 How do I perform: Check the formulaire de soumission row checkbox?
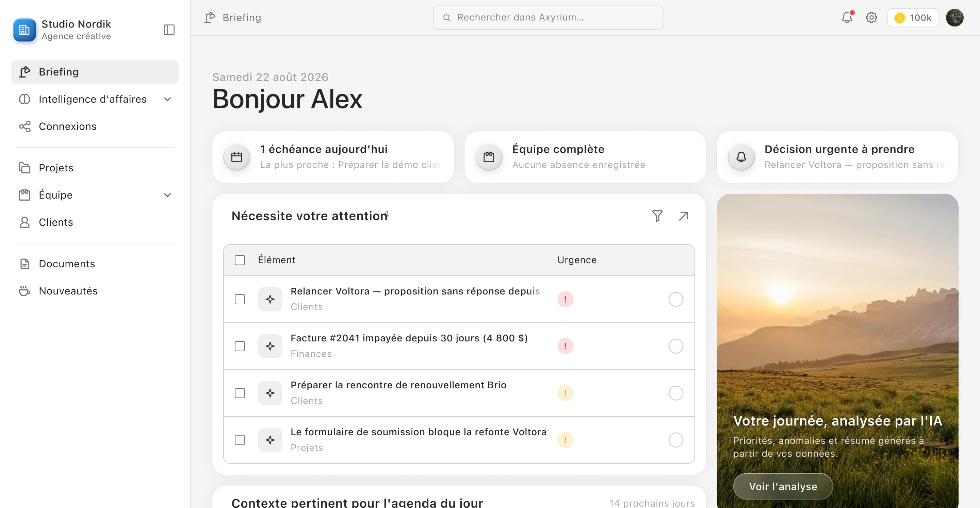point(240,440)
